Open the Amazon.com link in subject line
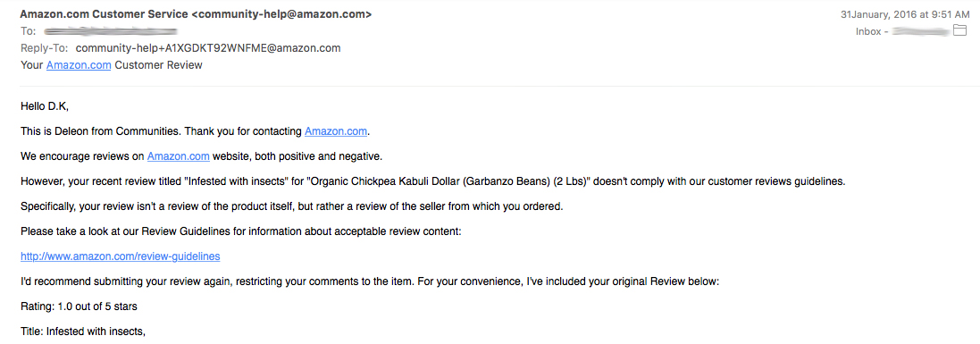Screen dimensions: 980x344 tap(79, 65)
